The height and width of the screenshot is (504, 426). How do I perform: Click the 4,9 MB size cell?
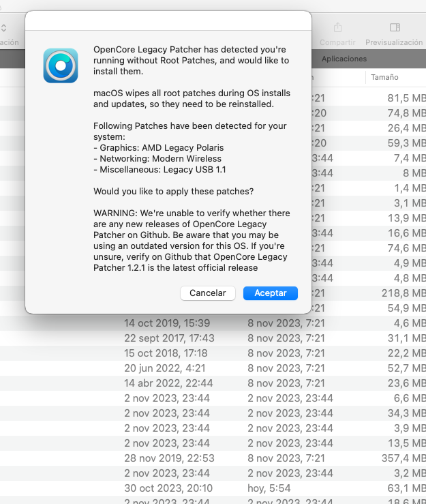410,263
